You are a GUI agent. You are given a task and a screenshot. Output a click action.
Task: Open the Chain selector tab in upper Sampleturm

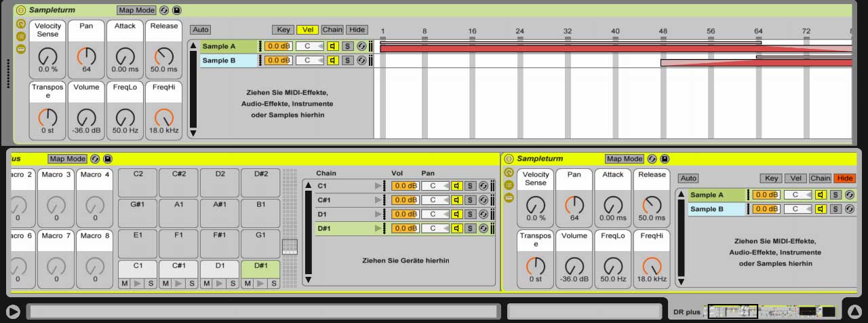point(332,30)
